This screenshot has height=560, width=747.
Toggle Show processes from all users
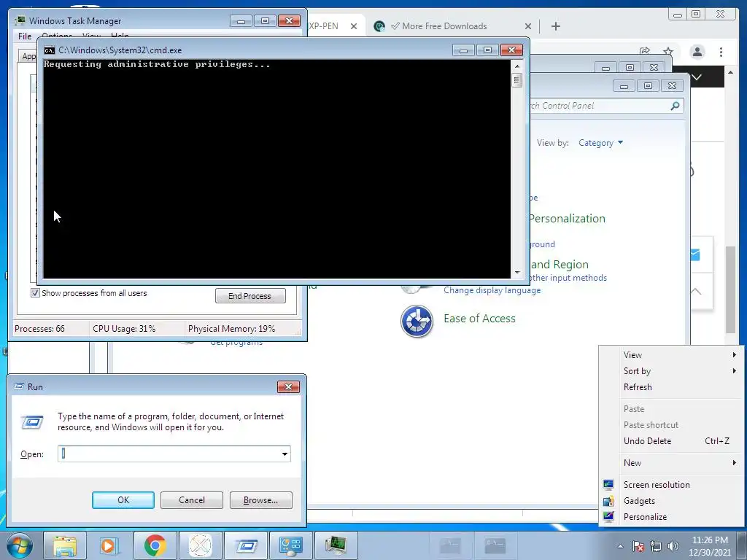click(35, 293)
